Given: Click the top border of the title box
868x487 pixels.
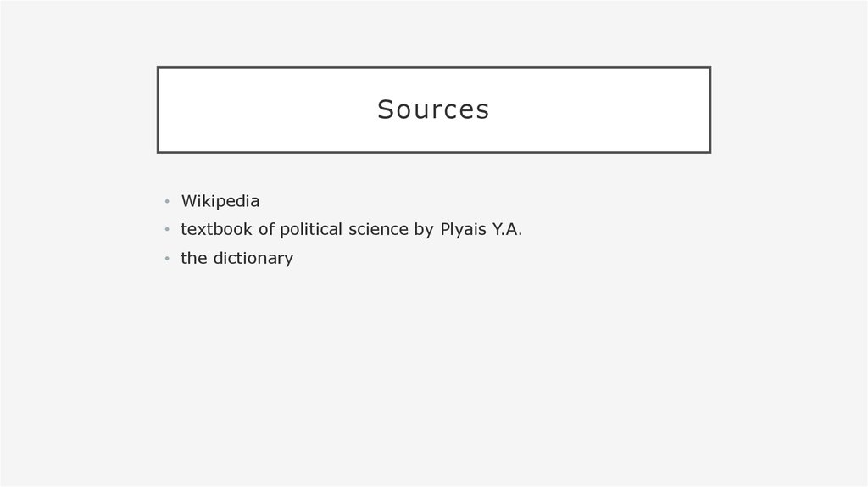Looking at the screenshot, I should point(434,68).
